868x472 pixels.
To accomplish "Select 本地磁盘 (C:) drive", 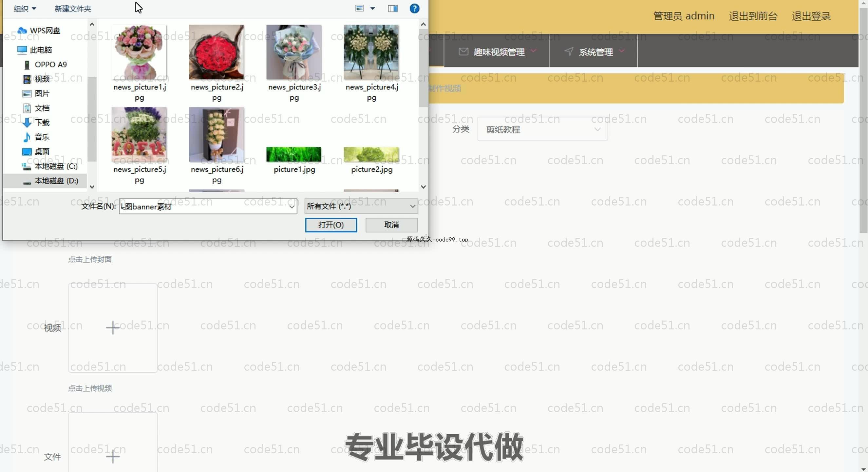I will [x=50, y=166].
